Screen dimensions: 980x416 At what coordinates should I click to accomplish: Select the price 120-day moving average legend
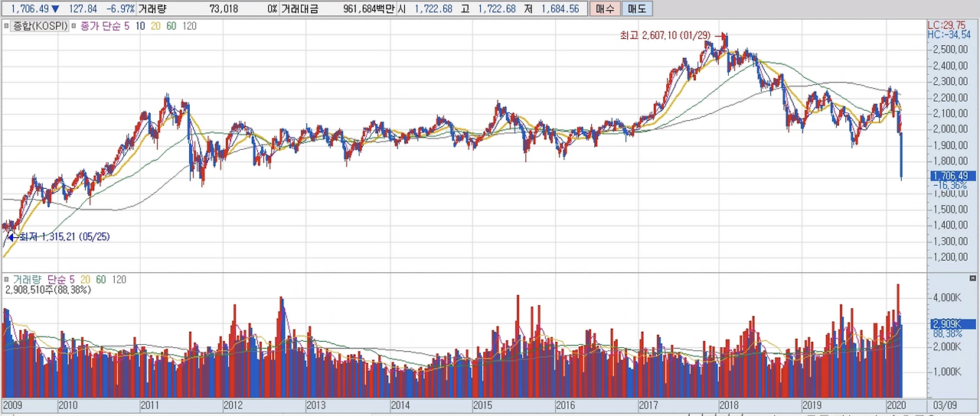(189, 25)
